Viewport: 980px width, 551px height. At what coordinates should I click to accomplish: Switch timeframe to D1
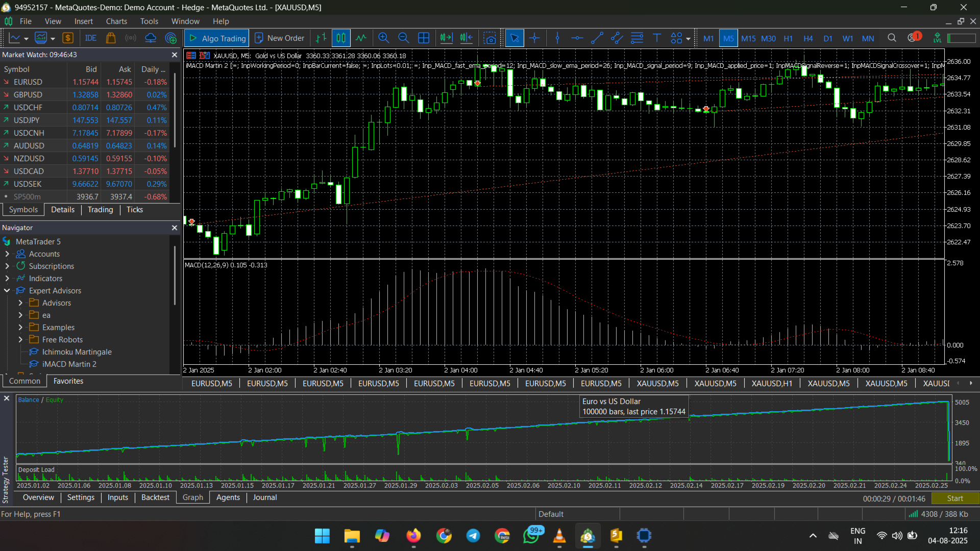[828, 39]
